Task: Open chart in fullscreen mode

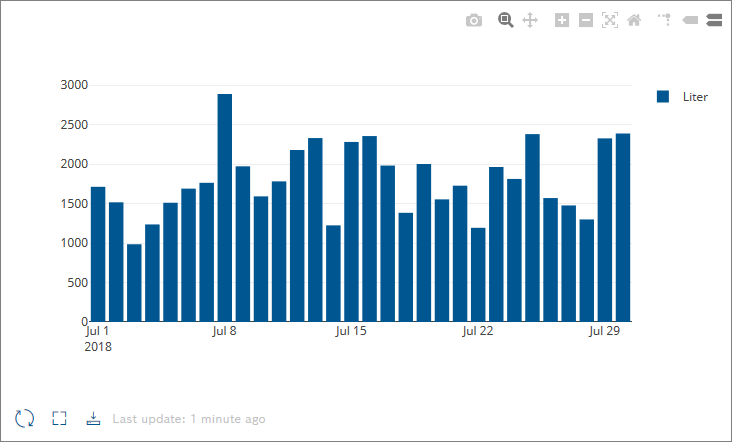Action: click(x=59, y=418)
